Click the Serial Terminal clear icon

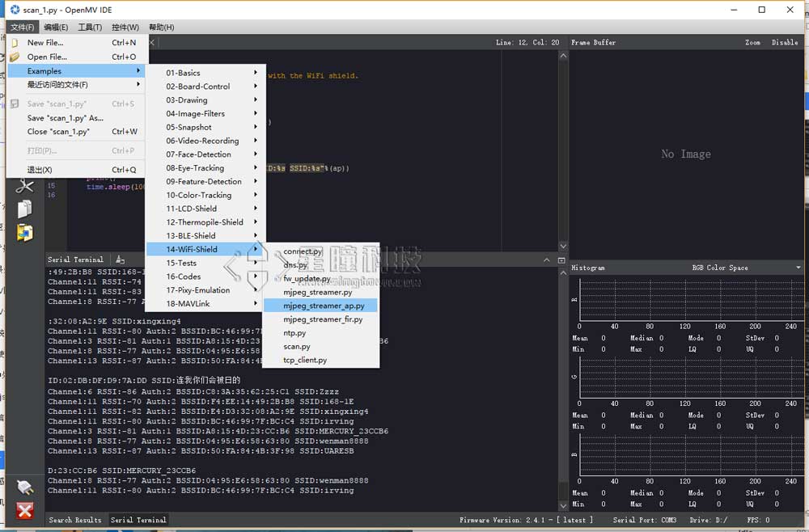tap(121, 260)
